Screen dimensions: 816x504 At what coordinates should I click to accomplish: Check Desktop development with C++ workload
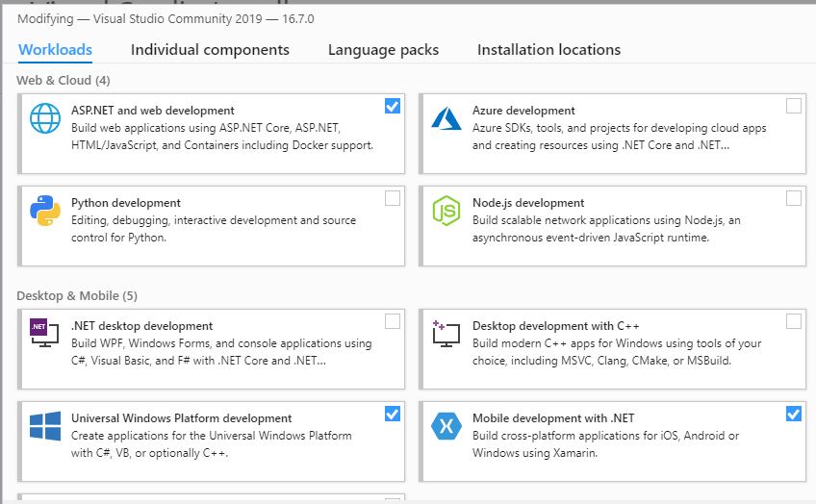(794, 321)
